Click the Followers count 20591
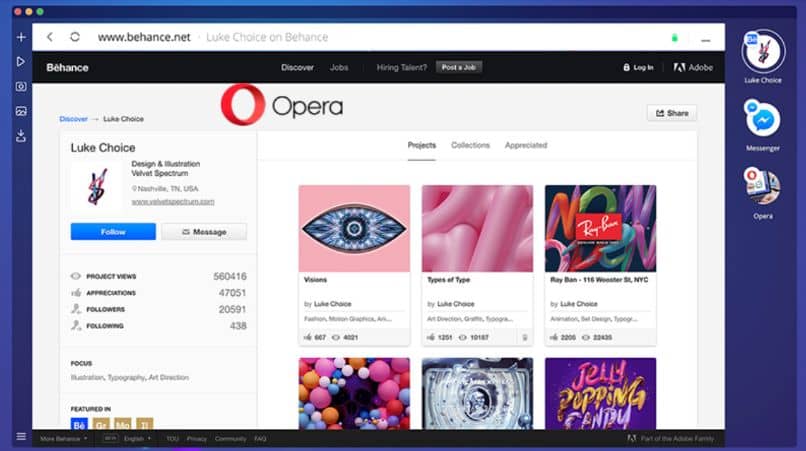Image resolution: width=806 pixels, height=451 pixels. tap(232, 309)
